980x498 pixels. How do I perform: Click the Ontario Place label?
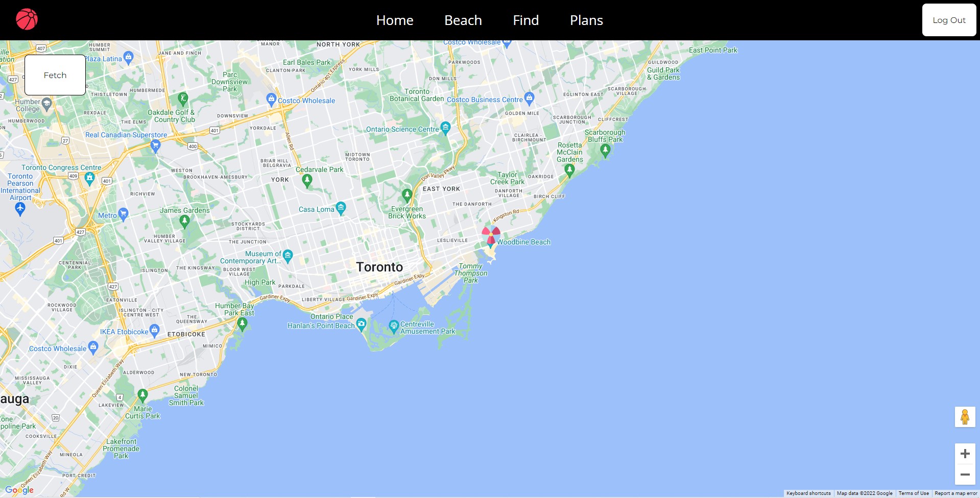coord(332,316)
